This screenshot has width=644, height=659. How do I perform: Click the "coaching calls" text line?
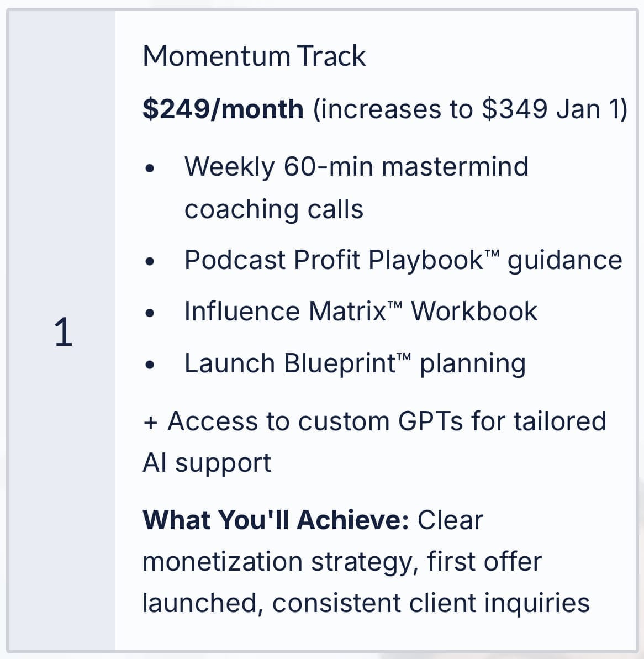tap(274, 209)
